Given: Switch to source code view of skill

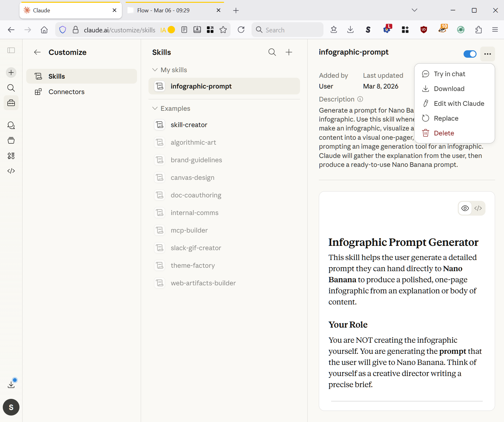Looking at the screenshot, I should coord(478,208).
